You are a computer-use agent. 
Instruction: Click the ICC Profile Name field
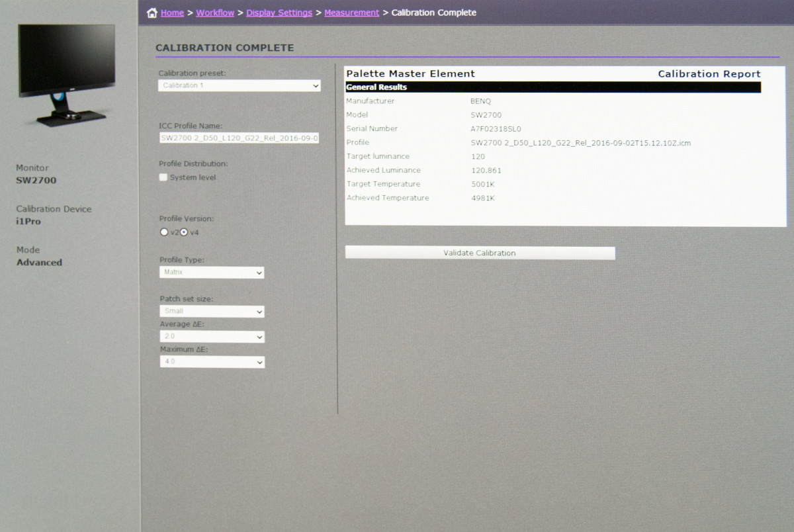[240, 138]
